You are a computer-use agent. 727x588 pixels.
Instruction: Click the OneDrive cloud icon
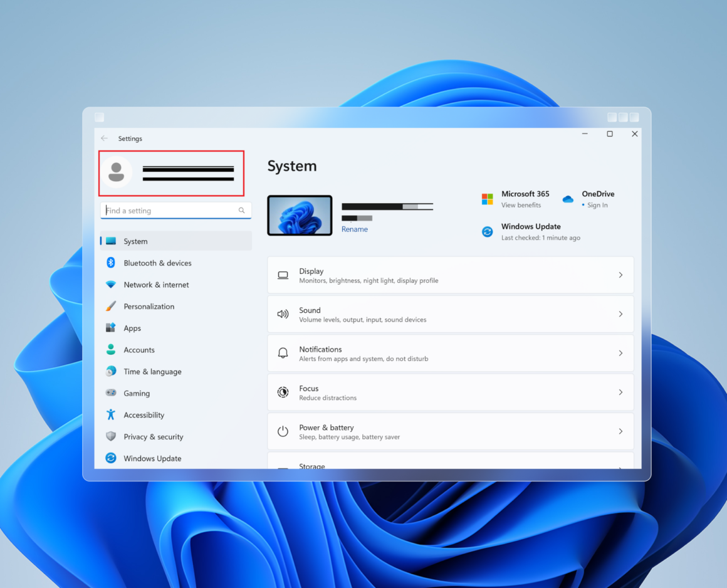click(x=568, y=198)
